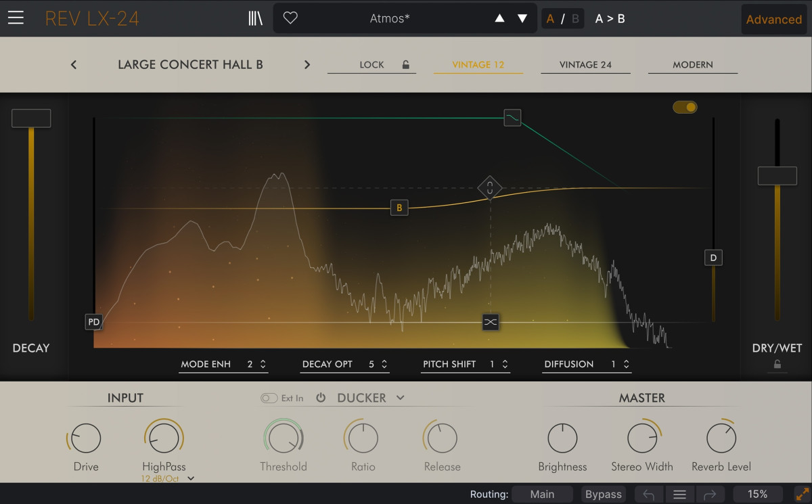This screenshot has height=504, width=812.
Task: Change the DIFFUSION value stepper
Action: pyautogui.click(x=627, y=364)
